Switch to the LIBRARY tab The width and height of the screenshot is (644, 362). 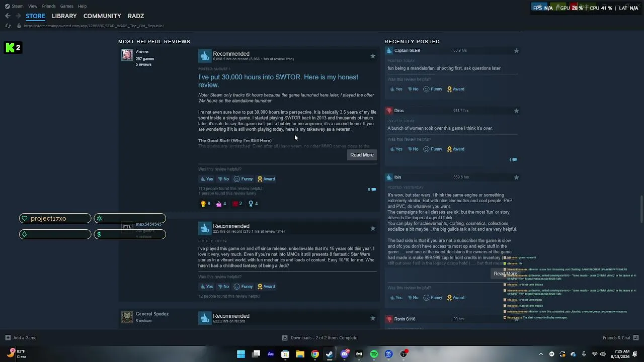[64, 16]
